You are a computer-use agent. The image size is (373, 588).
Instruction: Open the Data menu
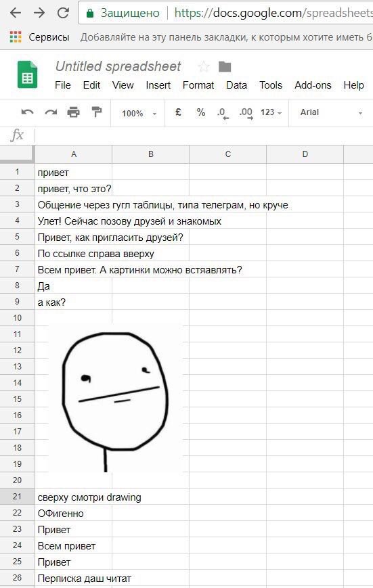coord(236,85)
